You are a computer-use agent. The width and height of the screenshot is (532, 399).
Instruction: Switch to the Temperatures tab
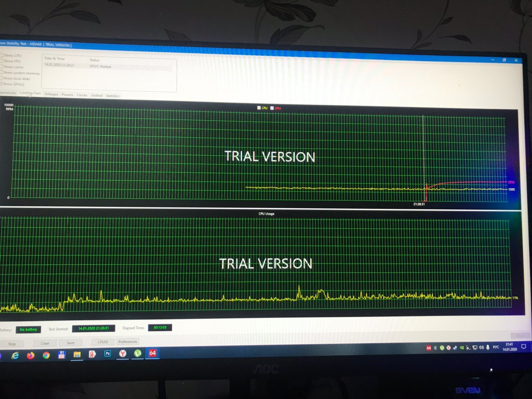[8, 93]
